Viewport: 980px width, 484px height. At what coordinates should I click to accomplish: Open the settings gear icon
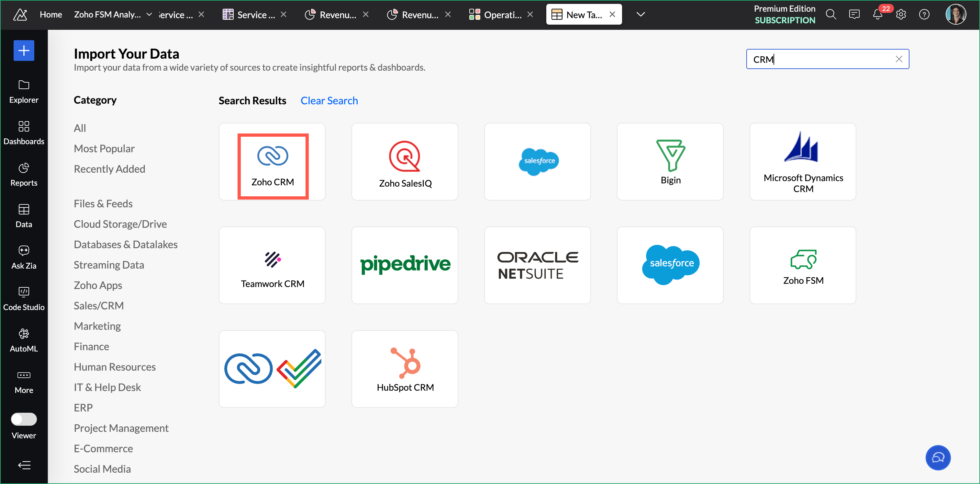click(x=900, y=15)
